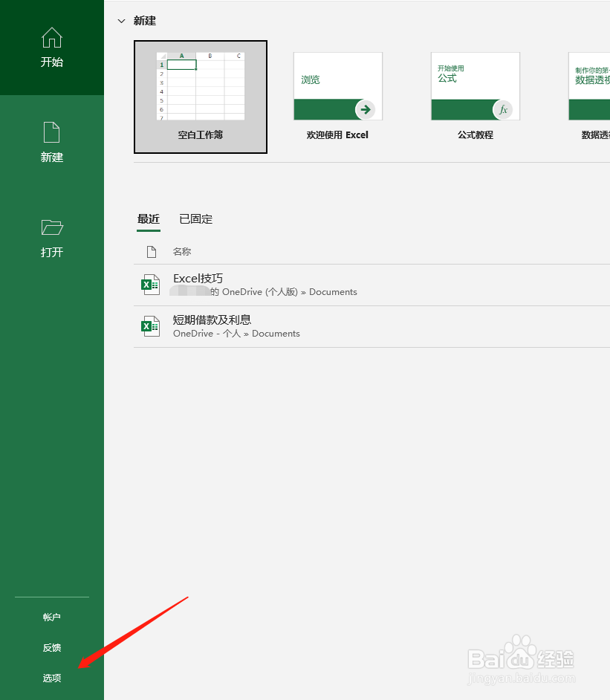Click the 新建 section heading text
The image size is (610, 700).
tap(145, 21)
